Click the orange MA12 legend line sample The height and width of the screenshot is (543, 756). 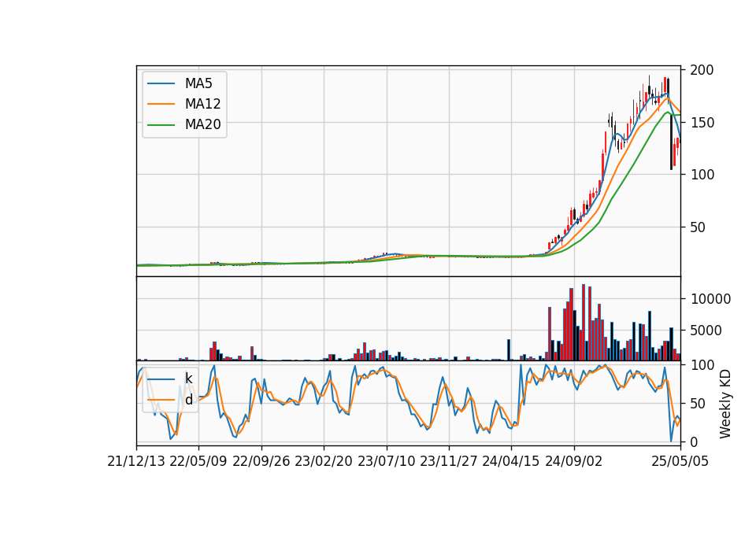161,104
